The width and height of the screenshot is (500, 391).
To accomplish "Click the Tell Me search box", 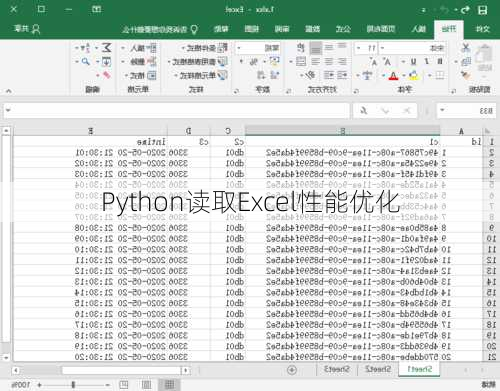I will (x=160, y=29).
